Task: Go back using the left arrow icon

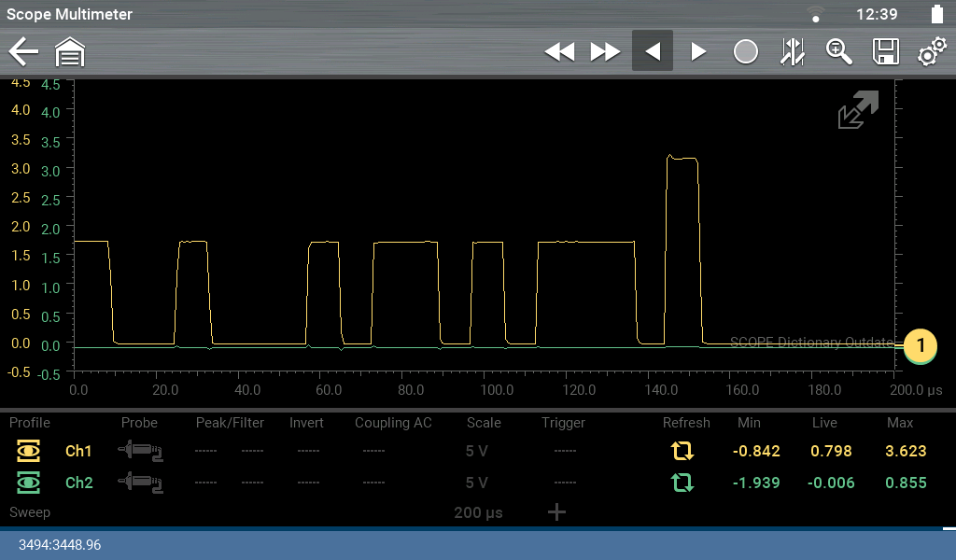Action: pos(23,52)
